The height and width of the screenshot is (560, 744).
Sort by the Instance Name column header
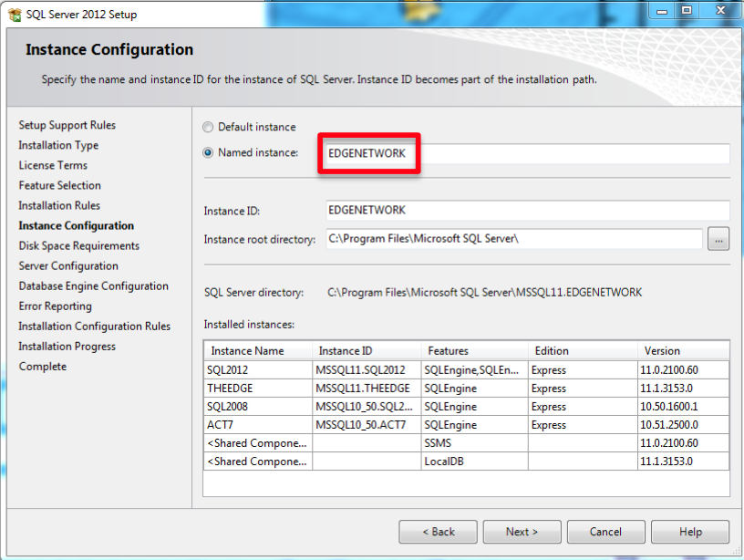click(258, 351)
